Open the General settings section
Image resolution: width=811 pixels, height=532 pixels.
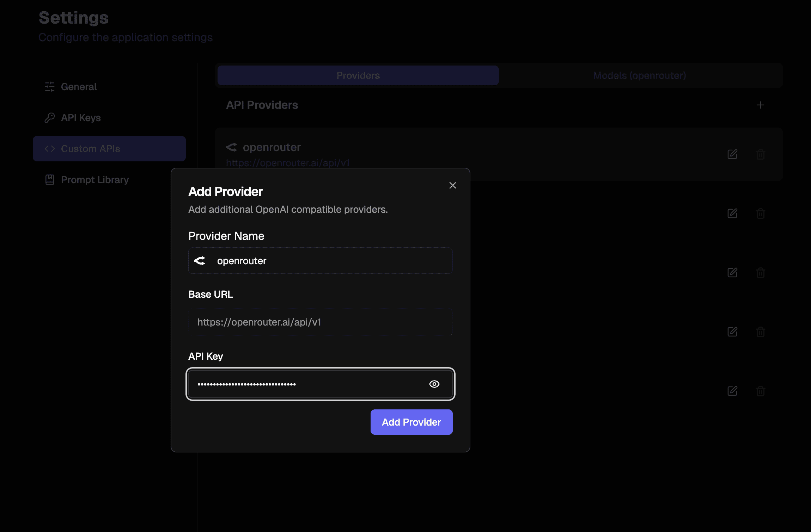[109, 87]
